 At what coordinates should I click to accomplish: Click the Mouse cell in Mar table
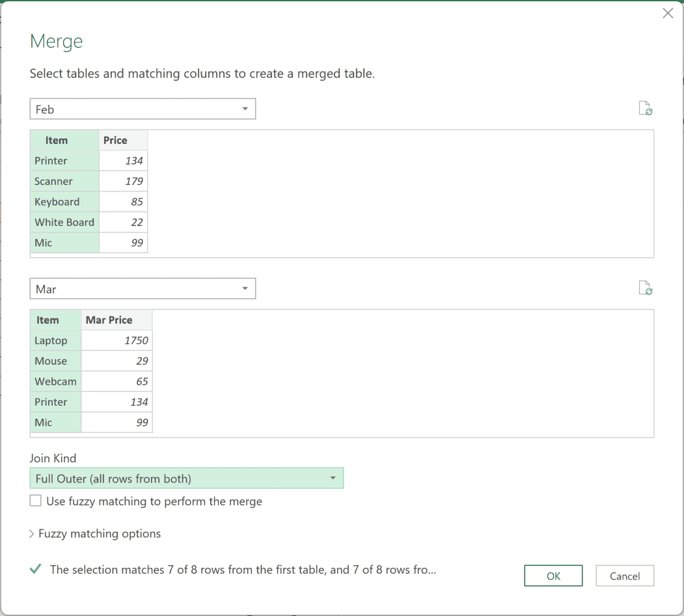tap(56, 361)
